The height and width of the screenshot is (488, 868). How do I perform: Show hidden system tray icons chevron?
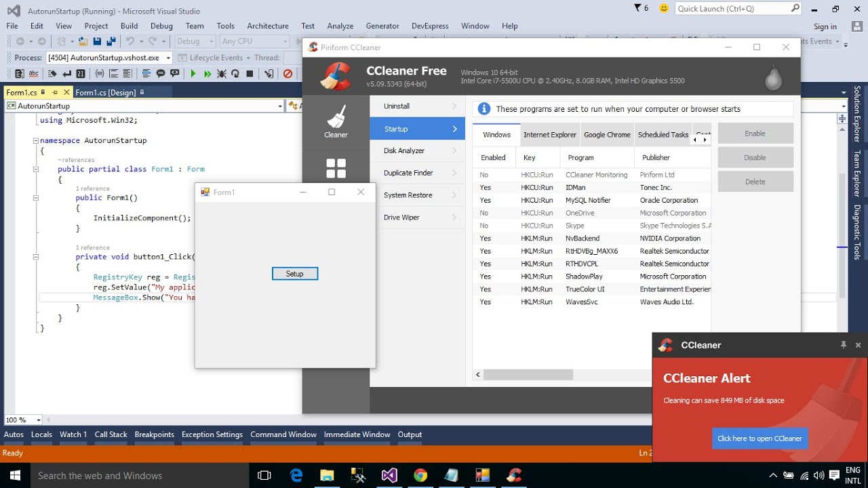773,475
